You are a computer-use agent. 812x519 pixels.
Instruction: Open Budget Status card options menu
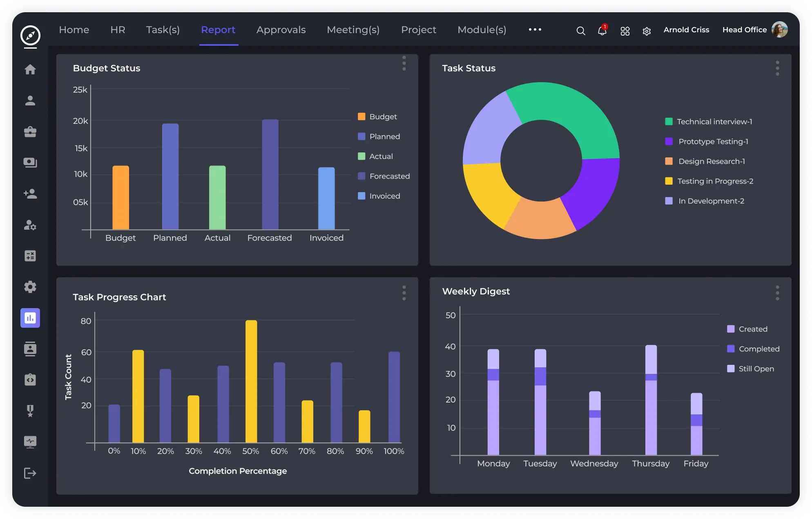click(x=404, y=63)
